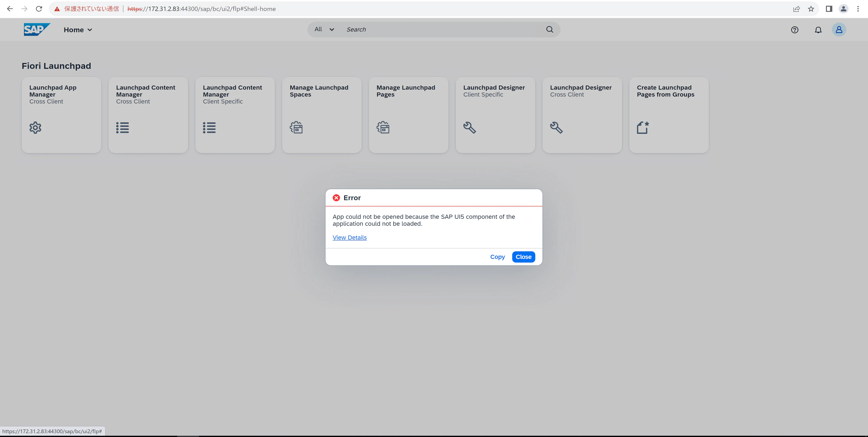Click the icon on Manage Launchpad Spaces tile
This screenshot has width=868, height=437.
tap(296, 128)
